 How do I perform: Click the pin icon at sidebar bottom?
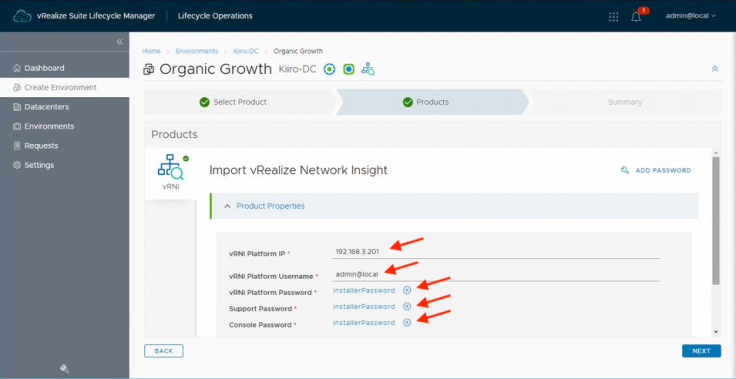[x=65, y=369]
